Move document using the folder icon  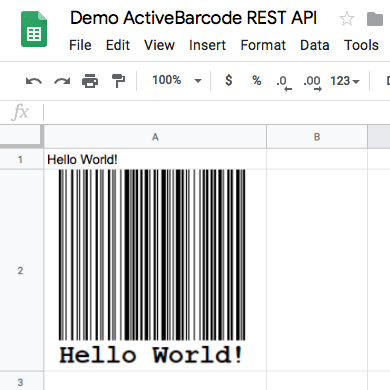pos(375,19)
